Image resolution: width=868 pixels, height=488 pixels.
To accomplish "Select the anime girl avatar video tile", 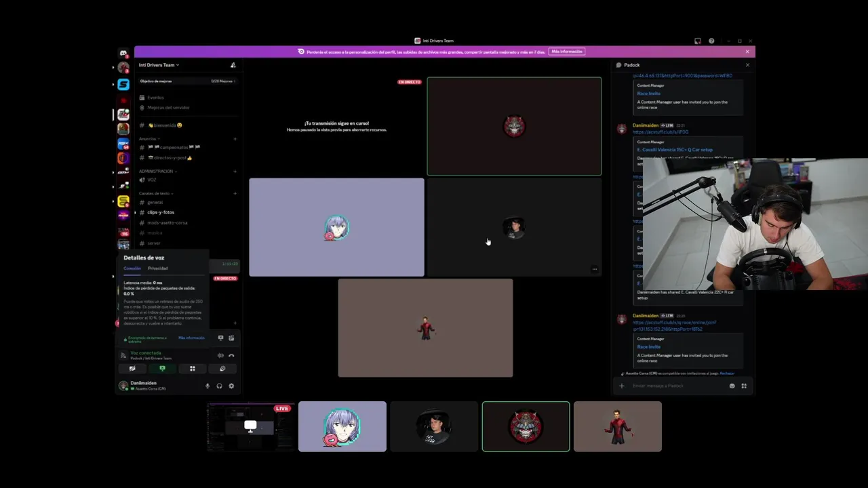I will 336,227.
